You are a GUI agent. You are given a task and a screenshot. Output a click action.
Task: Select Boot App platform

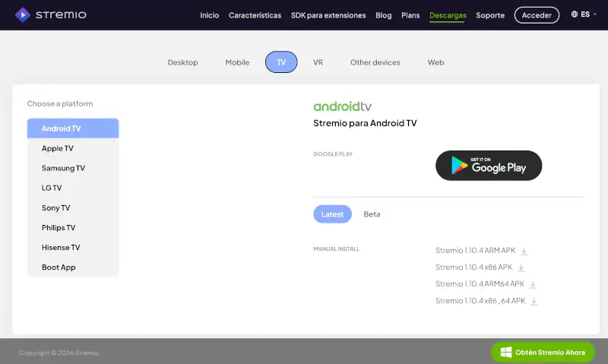click(x=73, y=267)
